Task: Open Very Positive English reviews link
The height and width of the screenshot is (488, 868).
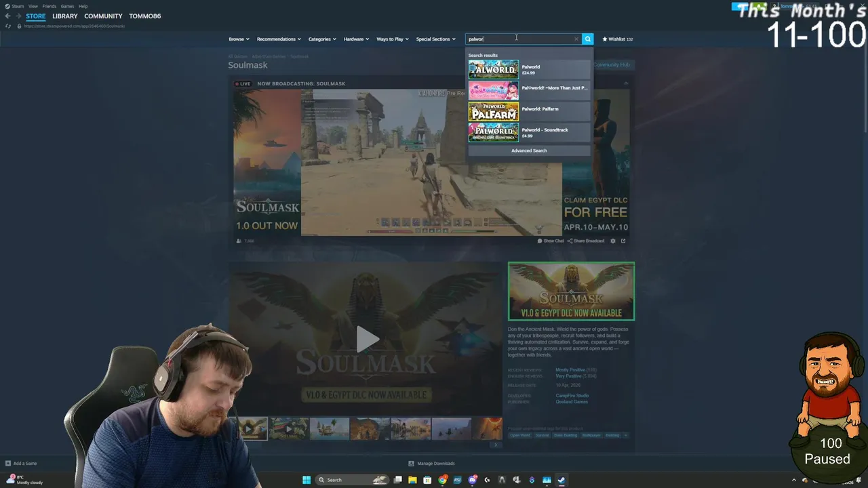Action: 568,376
